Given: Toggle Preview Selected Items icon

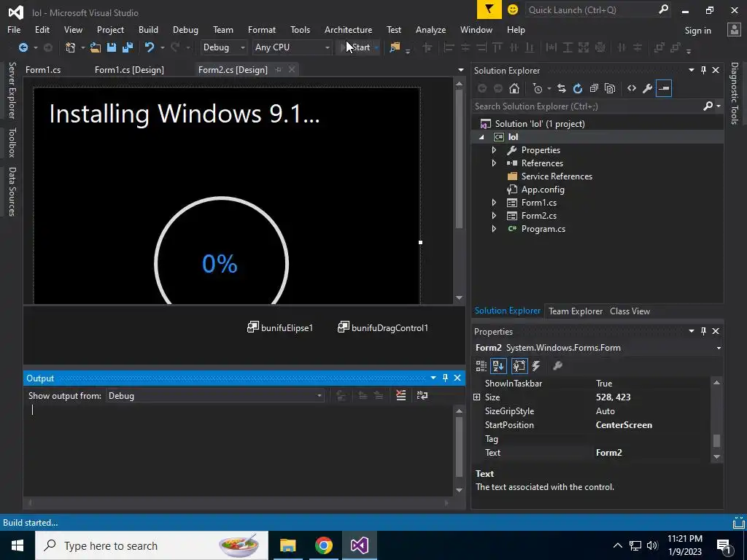Looking at the screenshot, I should [x=664, y=88].
